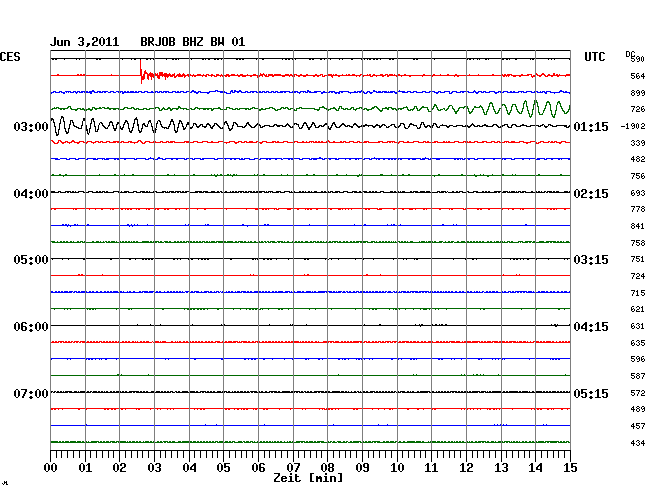Select minute axis tick label "11"
The height and width of the screenshot is (494, 650).
click(432, 468)
